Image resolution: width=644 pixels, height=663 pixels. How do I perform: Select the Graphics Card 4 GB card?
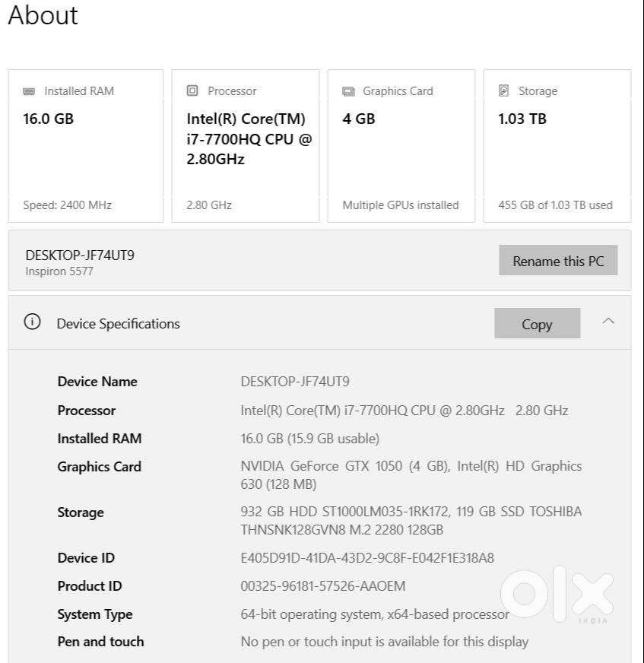[401, 146]
